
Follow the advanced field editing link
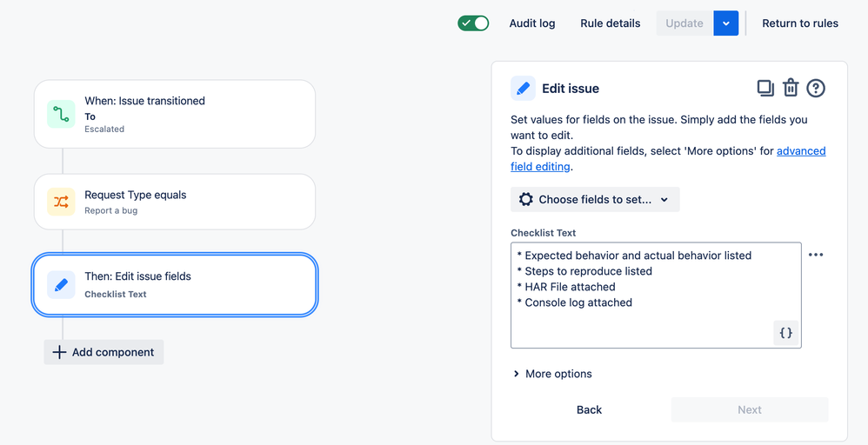coord(668,158)
